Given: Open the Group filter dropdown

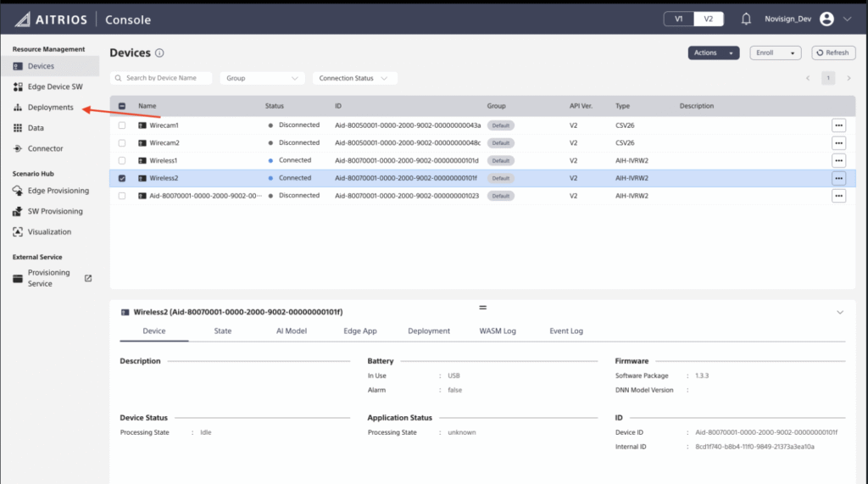Looking at the screenshot, I should pyautogui.click(x=262, y=78).
